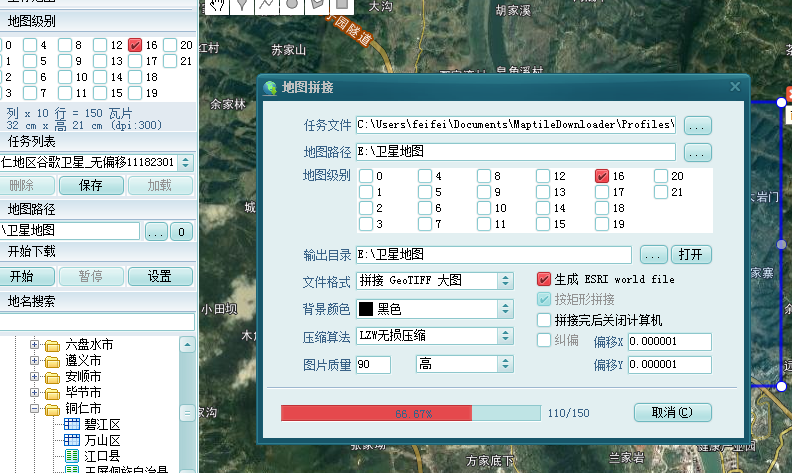Click the 碧江区 grid icon in tree
The width and height of the screenshot is (792, 473).
(72, 424)
